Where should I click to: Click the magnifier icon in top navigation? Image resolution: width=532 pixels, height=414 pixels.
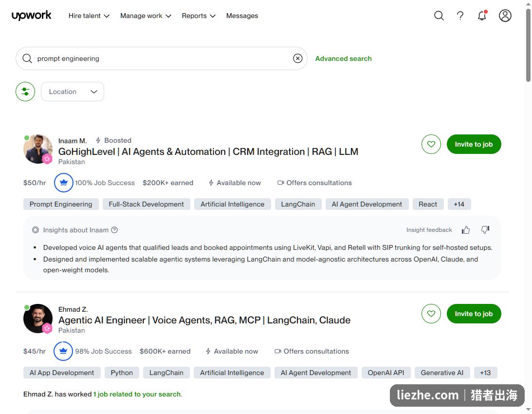pyautogui.click(x=439, y=16)
